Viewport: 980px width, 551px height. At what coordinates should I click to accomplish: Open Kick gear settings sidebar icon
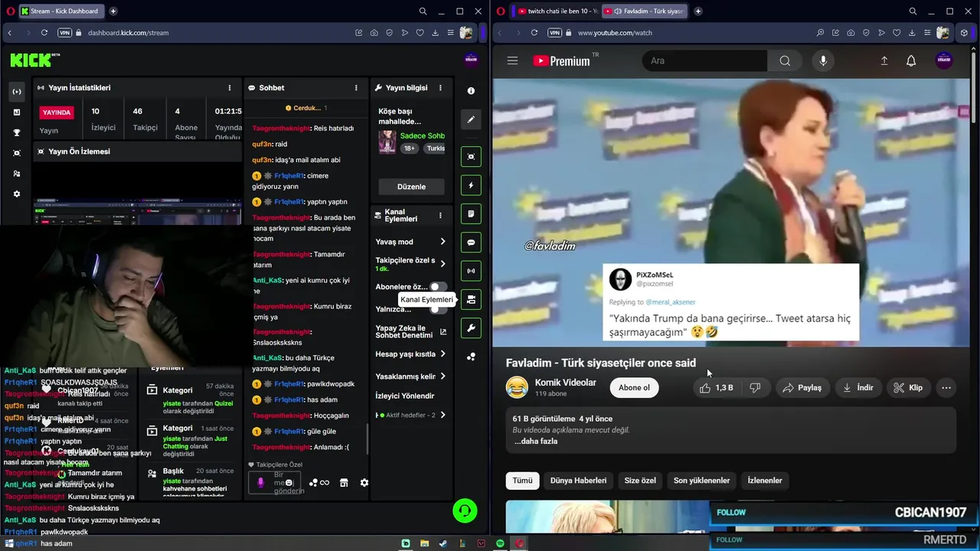[17, 194]
